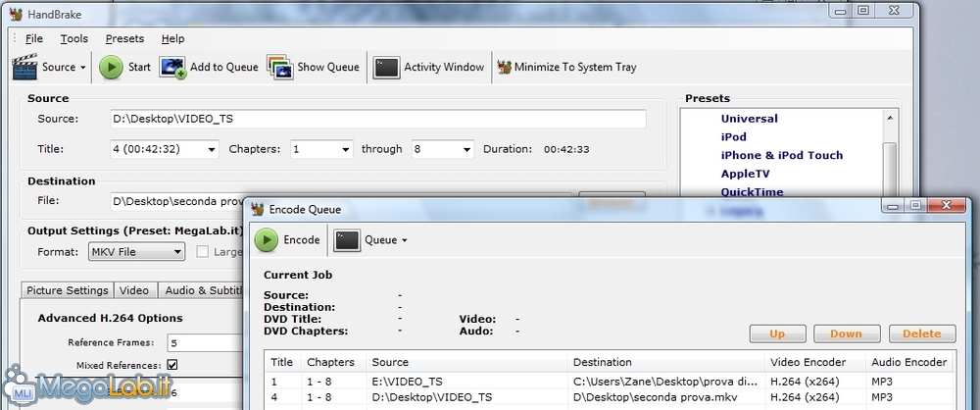Click the Activity Window label

tap(444, 67)
